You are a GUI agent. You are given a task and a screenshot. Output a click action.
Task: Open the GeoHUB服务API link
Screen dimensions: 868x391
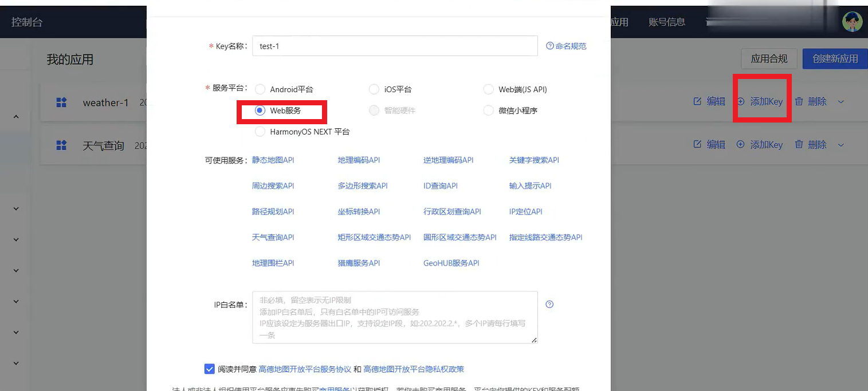(x=451, y=263)
